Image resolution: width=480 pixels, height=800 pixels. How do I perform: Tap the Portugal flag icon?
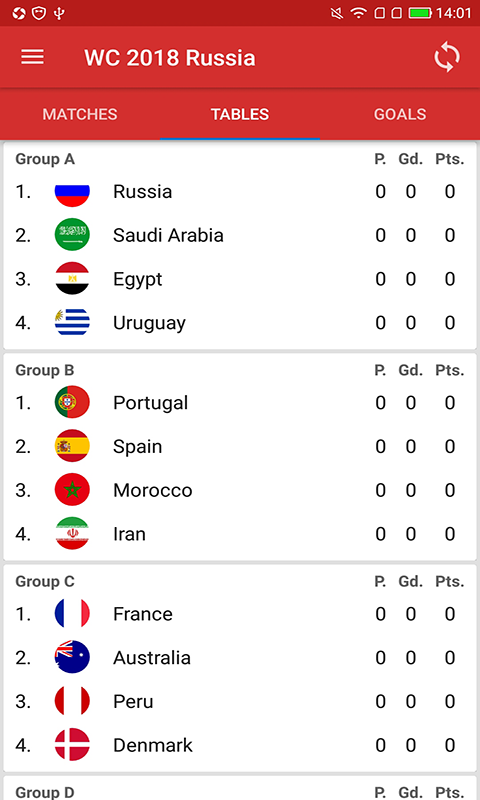[72, 403]
